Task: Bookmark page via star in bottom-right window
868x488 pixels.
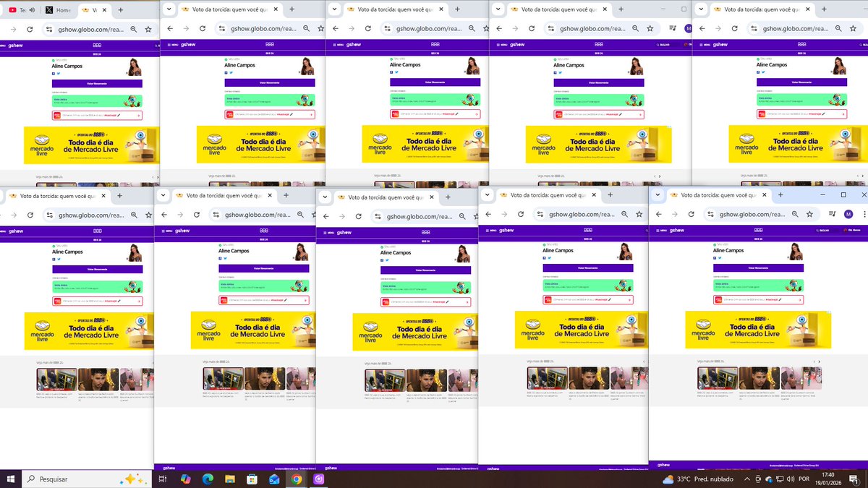Action: click(x=810, y=214)
